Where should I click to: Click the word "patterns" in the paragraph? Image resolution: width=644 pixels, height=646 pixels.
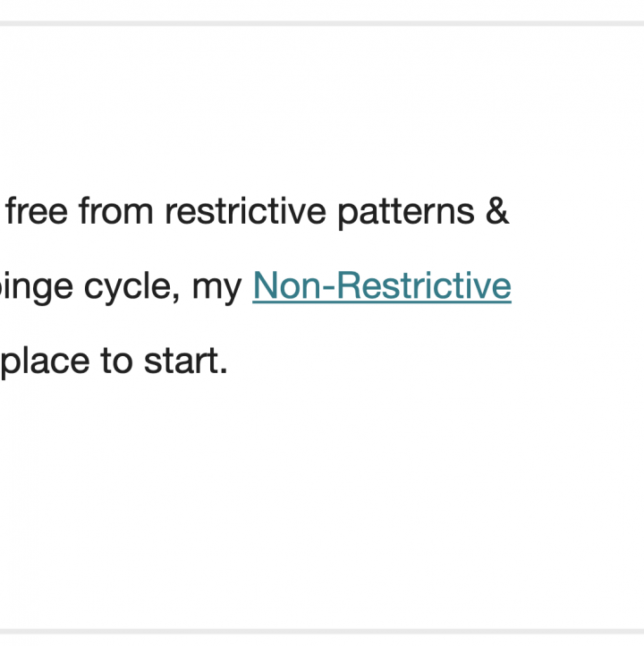pyautogui.click(x=406, y=213)
